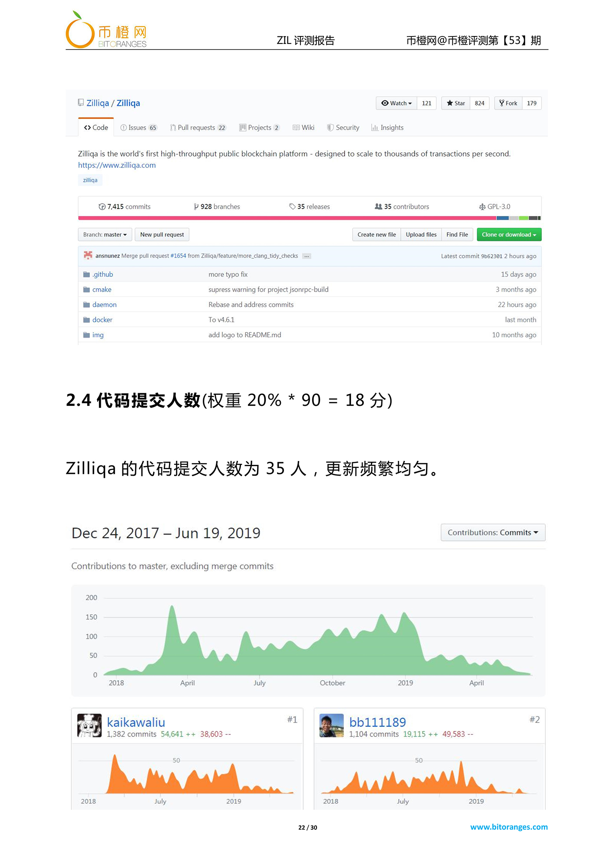
Task: Open the Watch dropdown button
Action: pos(396,103)
